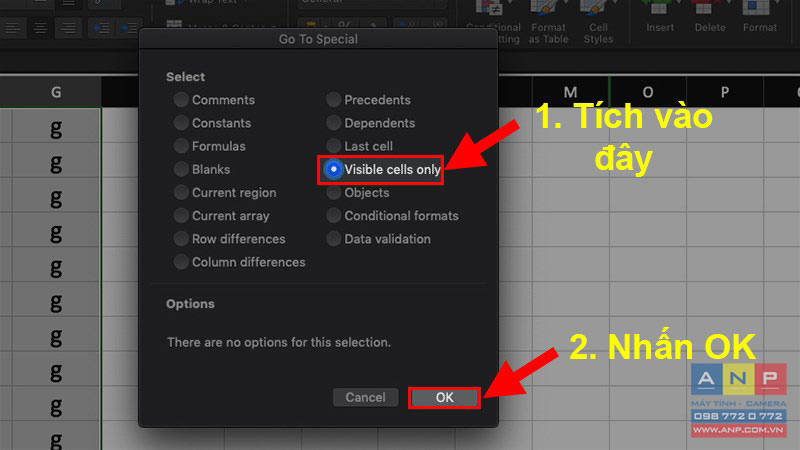Select column G header
The image size is (800, 450).
56,92
